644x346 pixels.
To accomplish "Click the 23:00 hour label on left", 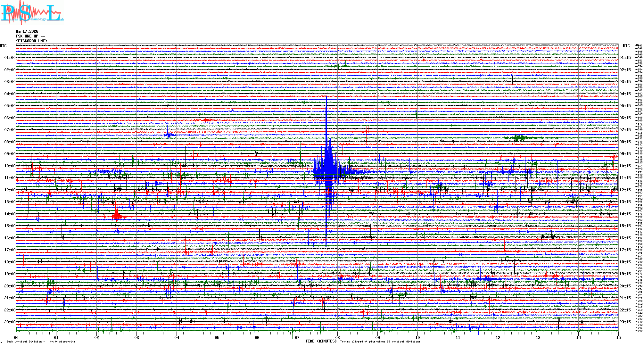I will (10, 322).
